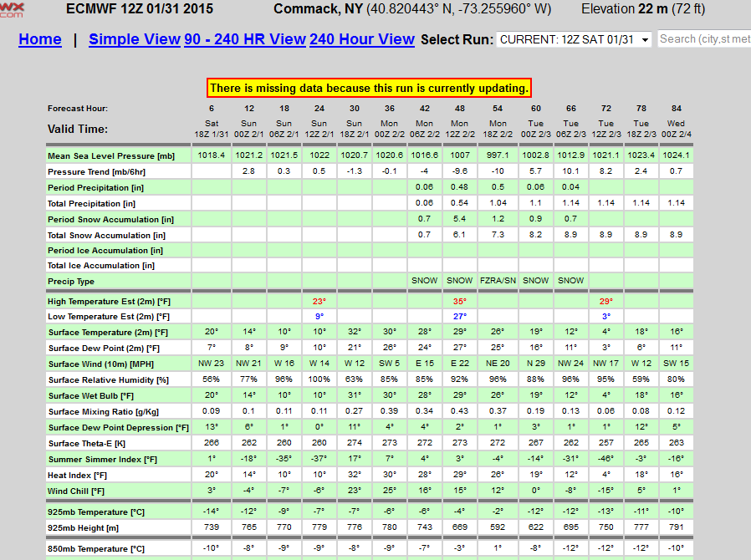This screenshot has height=560, width=751.
Task: Click the blue 27° low temperature value
Action: pos(460,317)
